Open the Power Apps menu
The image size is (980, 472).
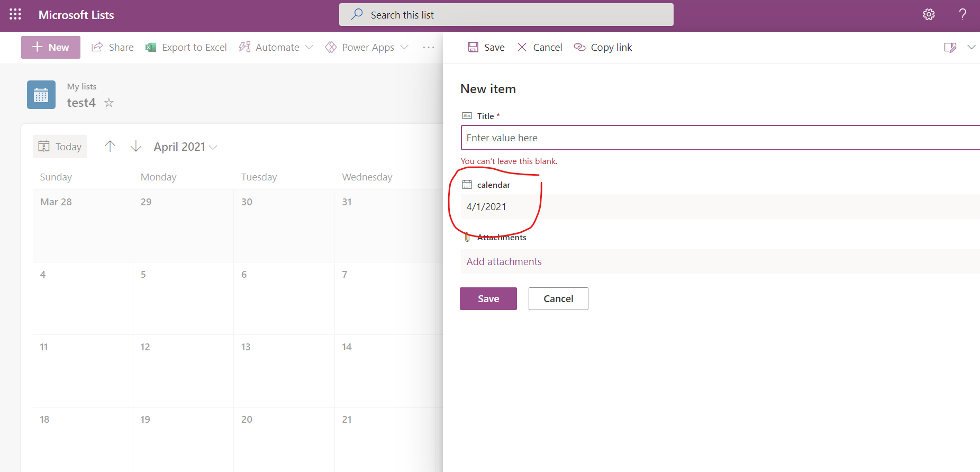click(367, 47)
